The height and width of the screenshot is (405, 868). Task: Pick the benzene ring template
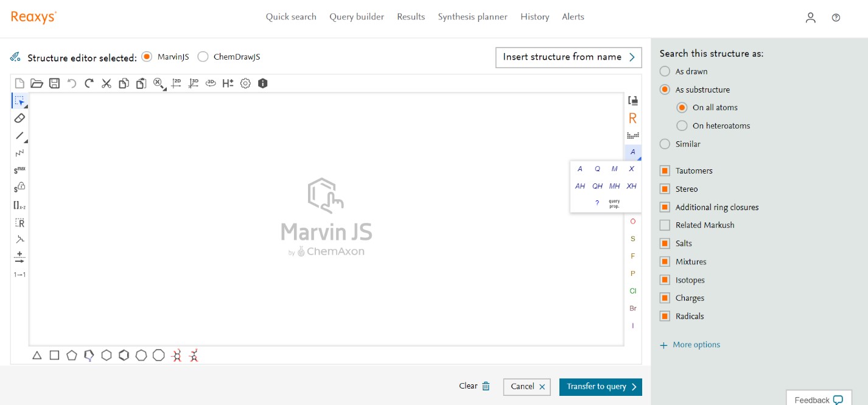click(124, 355)
